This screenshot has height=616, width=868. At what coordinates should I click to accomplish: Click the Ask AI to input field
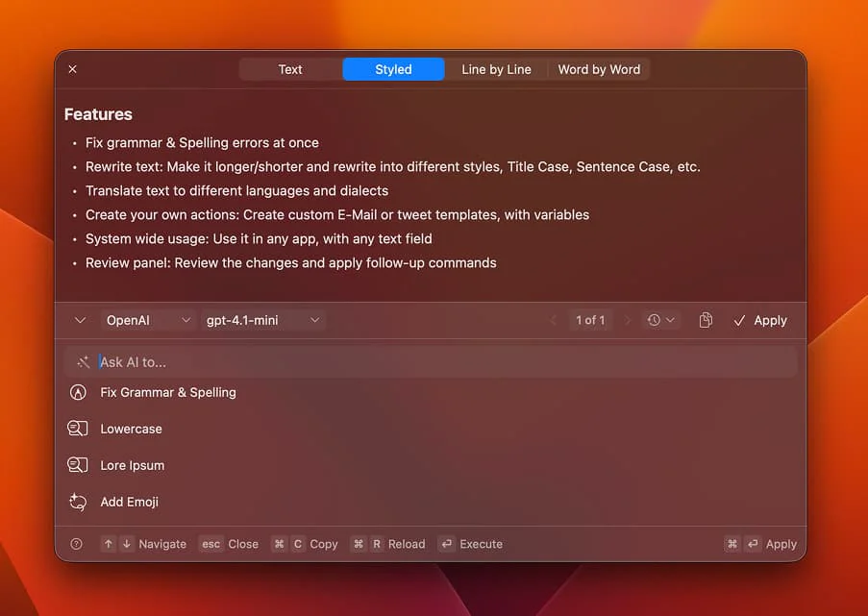coord(288,361)
